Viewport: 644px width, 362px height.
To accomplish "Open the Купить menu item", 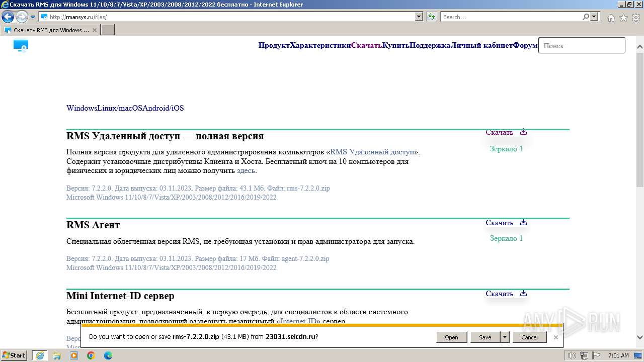I will [x=396, y=45].
